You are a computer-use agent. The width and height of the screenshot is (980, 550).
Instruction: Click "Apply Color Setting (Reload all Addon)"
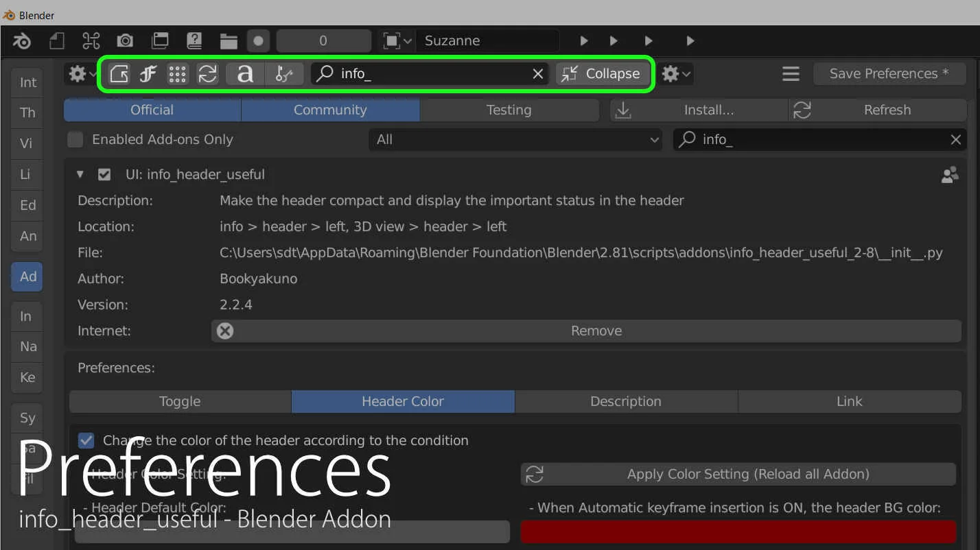[x=737, y=474]
